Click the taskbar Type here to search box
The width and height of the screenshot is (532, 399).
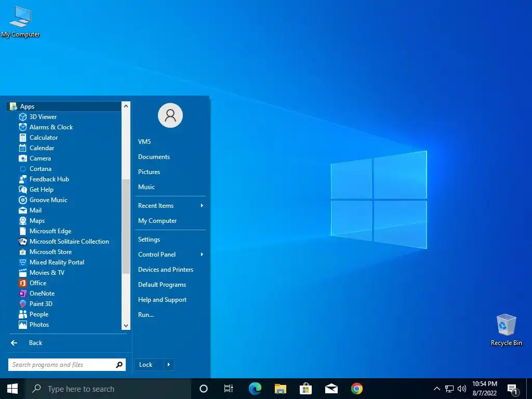click(108, 389)
